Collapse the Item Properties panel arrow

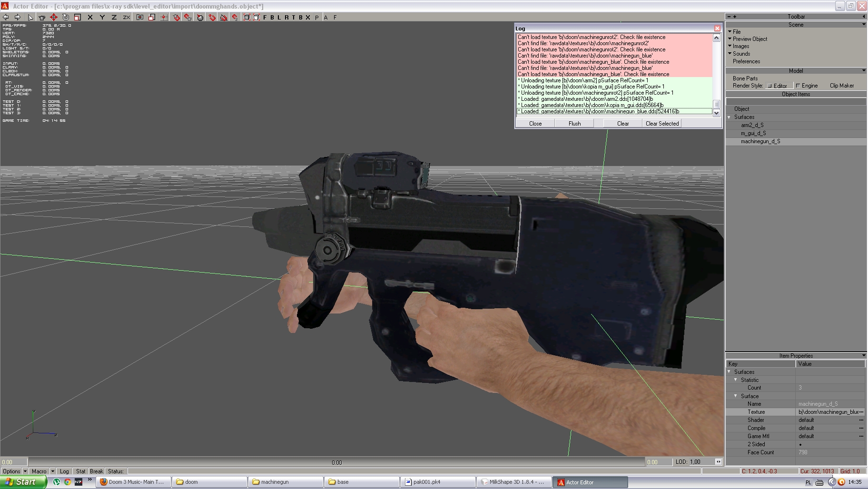[x=863, y=355]
